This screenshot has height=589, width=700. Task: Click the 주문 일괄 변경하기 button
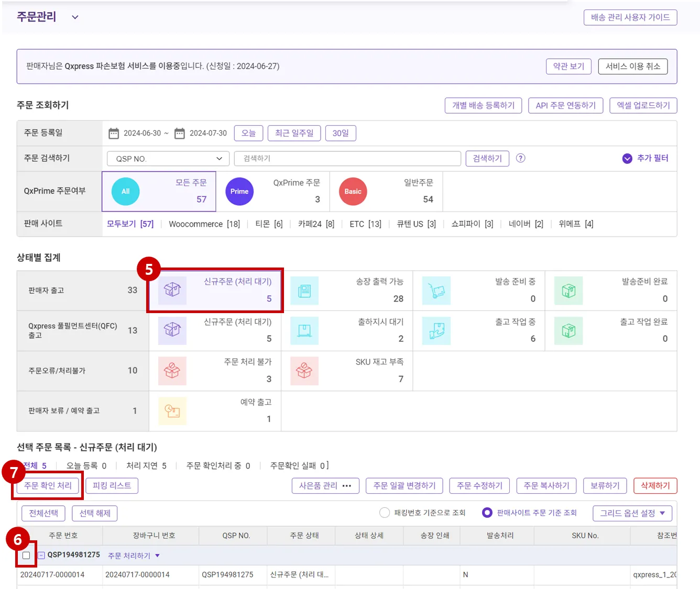[404, 486]
